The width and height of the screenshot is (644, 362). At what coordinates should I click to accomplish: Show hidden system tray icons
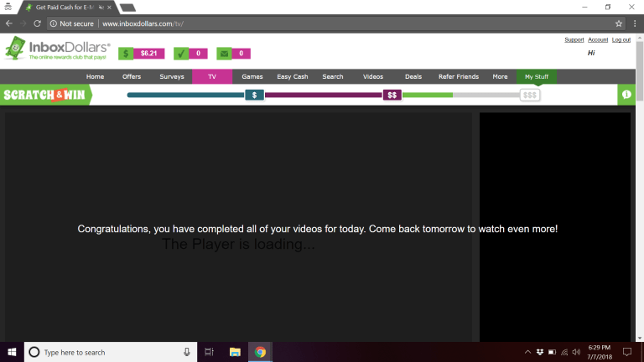pos(527,352)
